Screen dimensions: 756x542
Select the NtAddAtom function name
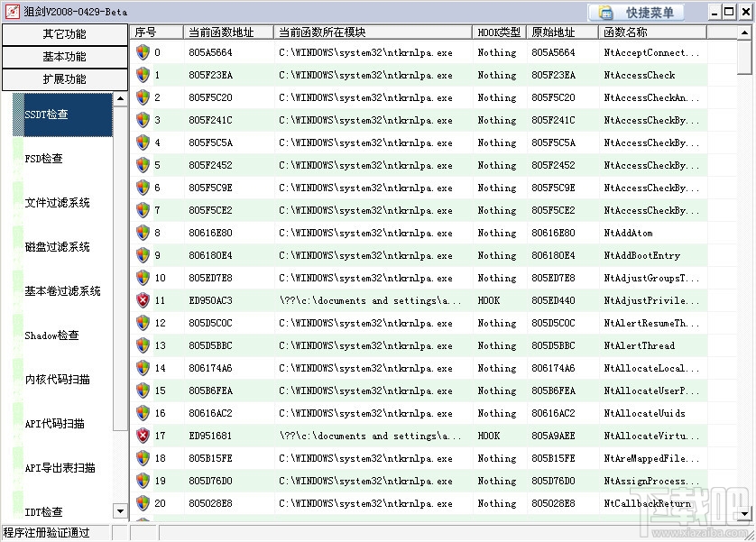628,234
